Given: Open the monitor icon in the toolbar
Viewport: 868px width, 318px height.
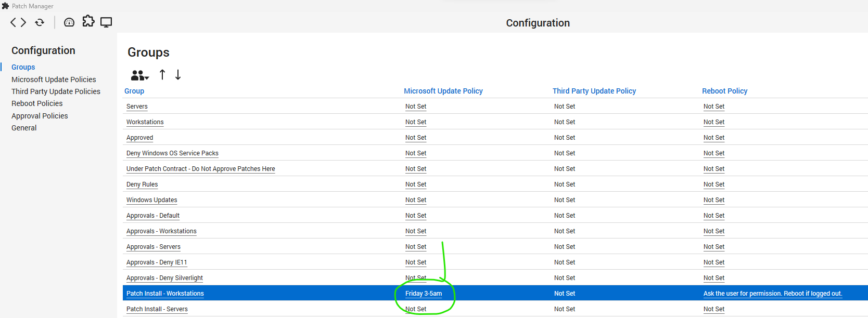Looking at the screenshot, I should (106, 22).
